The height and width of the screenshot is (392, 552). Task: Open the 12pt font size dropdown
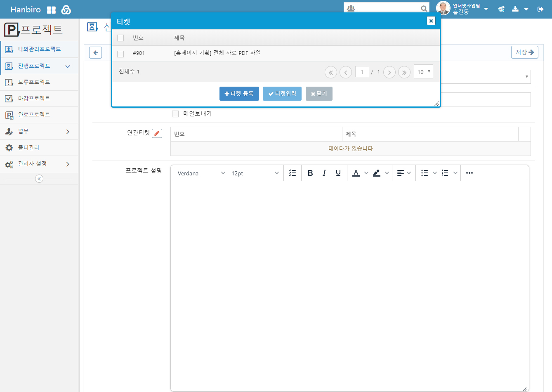255,173
